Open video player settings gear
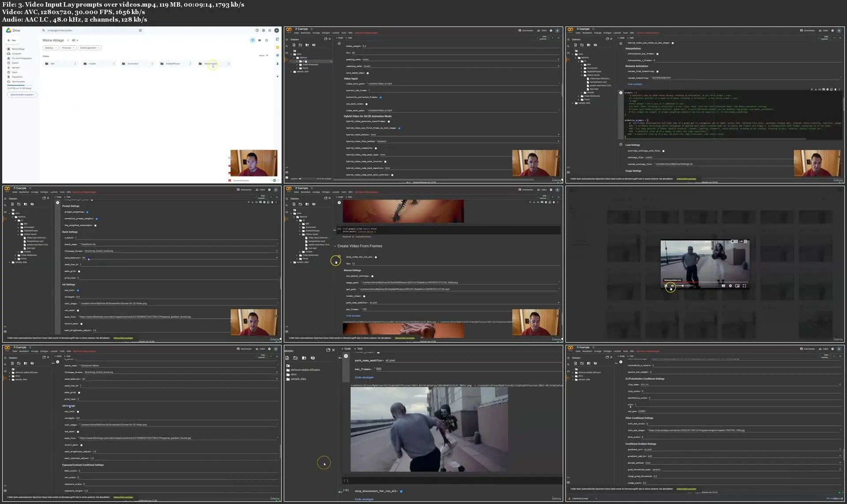847x504 pixels. 730,286
